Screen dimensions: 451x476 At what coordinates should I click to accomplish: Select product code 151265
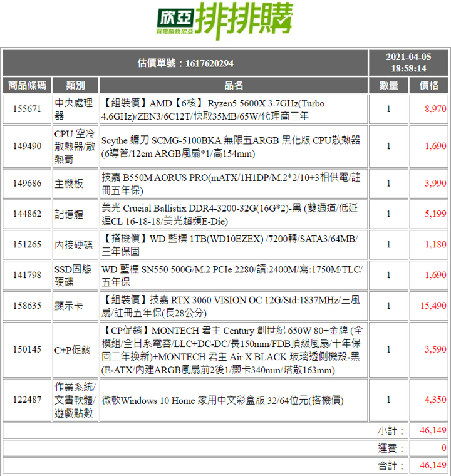coord(27,245)
